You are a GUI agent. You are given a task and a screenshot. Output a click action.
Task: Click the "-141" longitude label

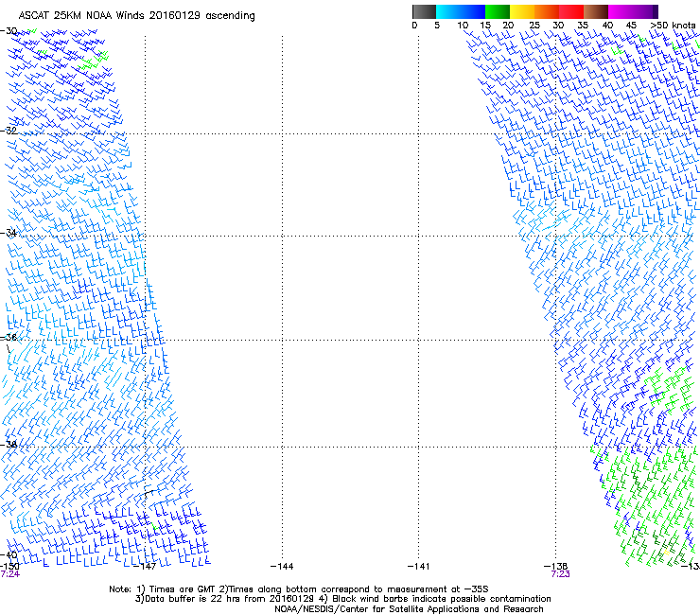pyautogui.click(x=418, y=567)
